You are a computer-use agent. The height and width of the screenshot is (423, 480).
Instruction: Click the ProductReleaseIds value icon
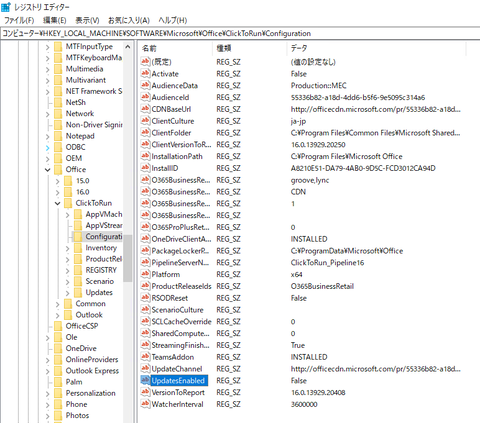pyautogui.click(x=145, y=286)
